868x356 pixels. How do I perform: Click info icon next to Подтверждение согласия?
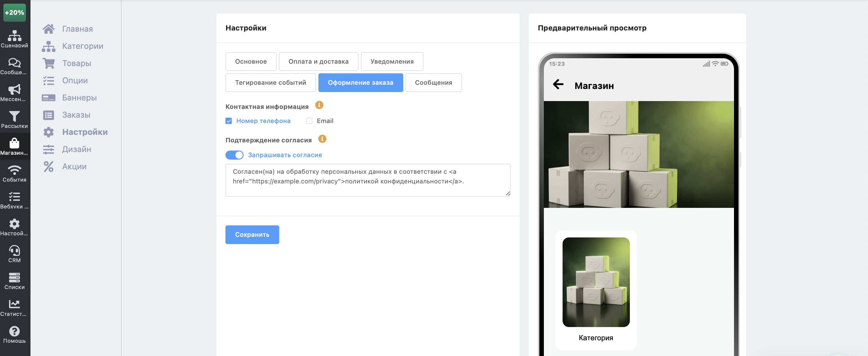tap(322, 139)
